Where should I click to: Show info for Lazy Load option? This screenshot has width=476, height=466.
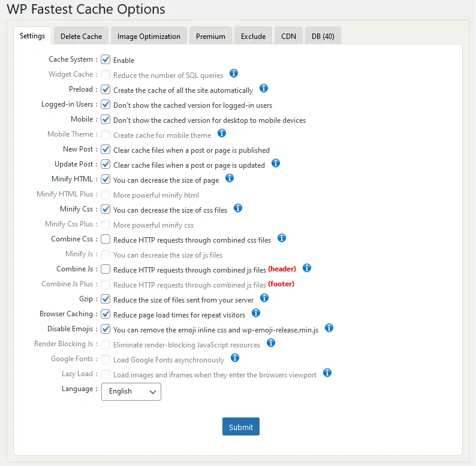pyautogui.click(x=327, y=373)
